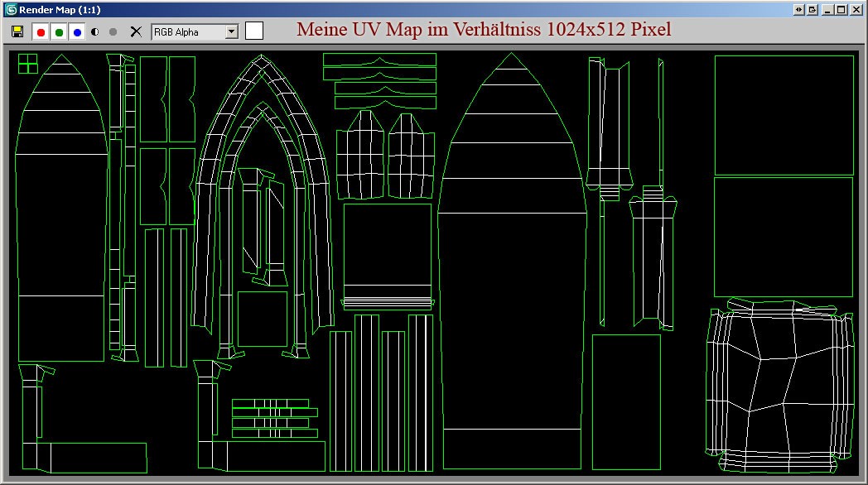This screenshot has width=868, height=485.
Task: Toggle the blue channel button
Action: [x=77, y=32]
